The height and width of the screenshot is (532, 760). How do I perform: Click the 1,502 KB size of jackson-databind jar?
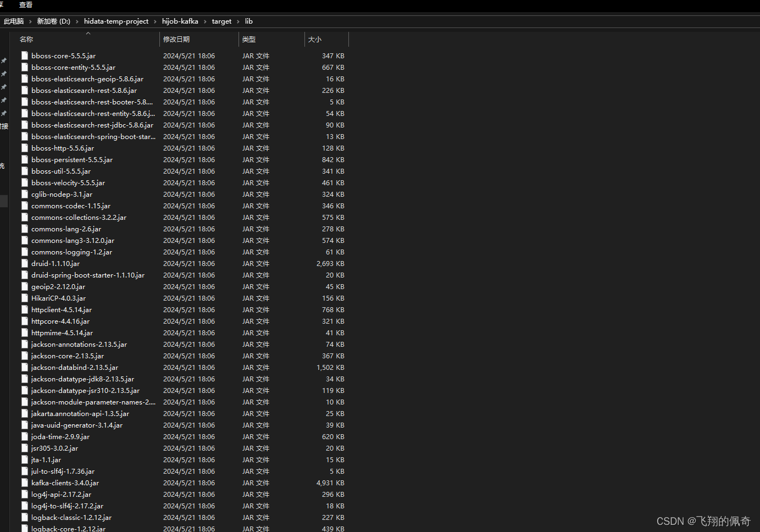coord(330,367)
